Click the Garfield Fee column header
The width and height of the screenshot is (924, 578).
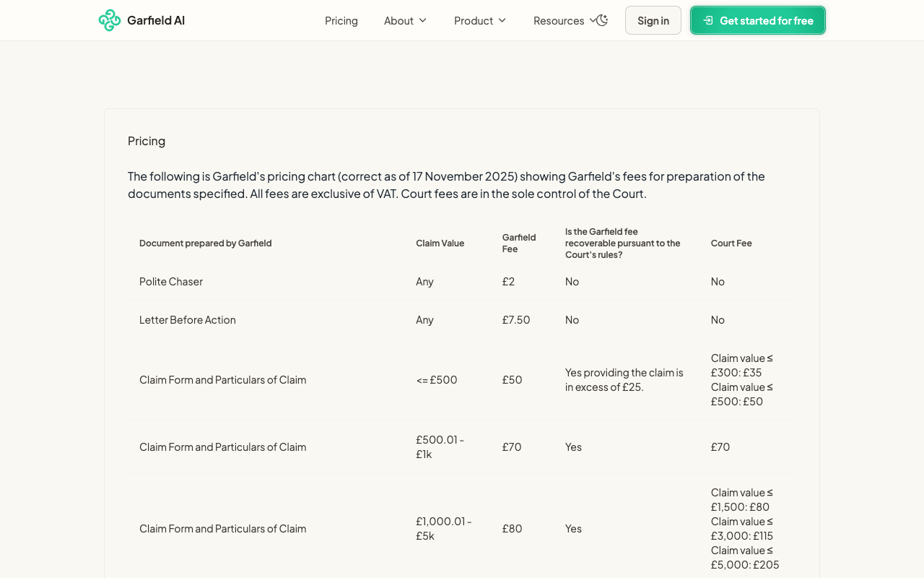[519, 243]
